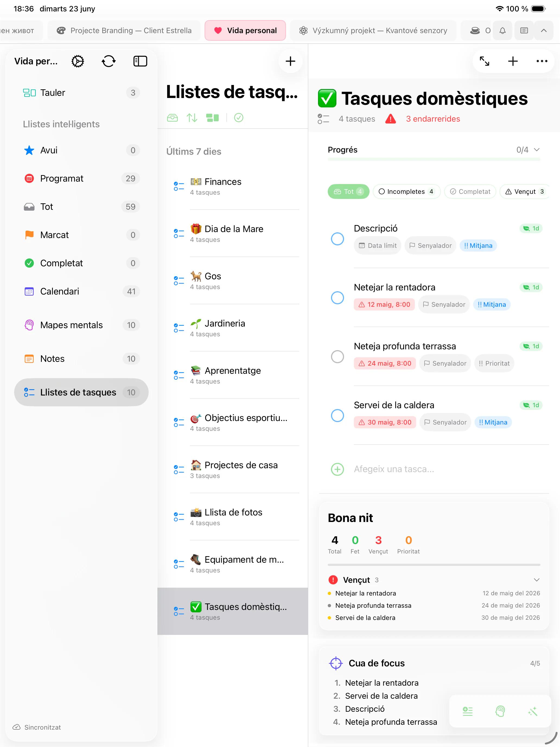Set Prioritat on Neteja profunda terrassa

[494, 363]
